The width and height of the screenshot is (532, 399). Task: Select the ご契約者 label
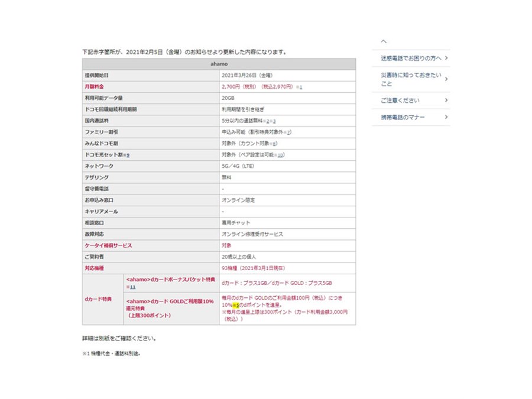pyautogui.click(x=95, y=257)
